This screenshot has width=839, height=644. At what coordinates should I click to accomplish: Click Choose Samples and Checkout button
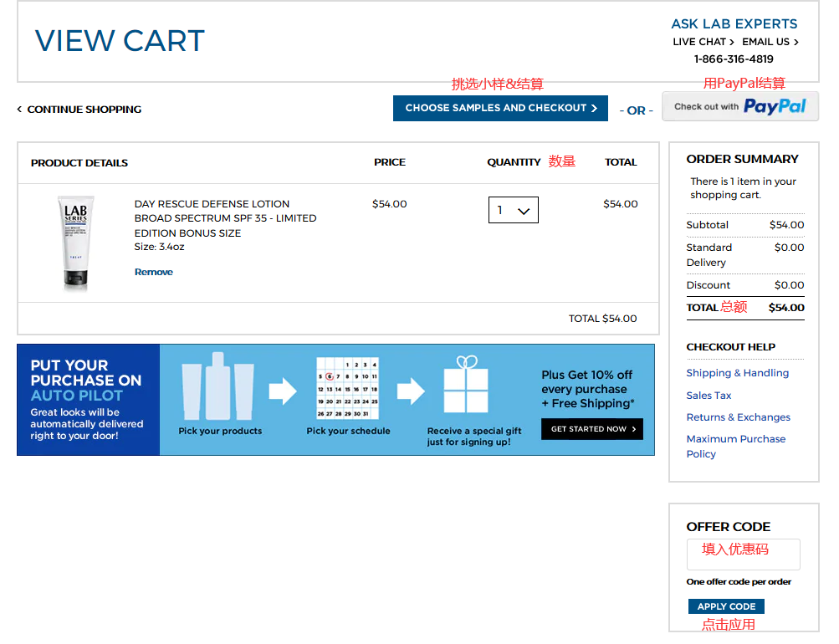coord(500,108)
